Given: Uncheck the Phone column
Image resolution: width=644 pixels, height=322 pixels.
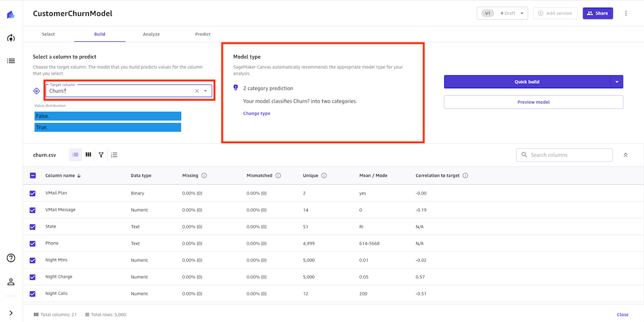Looking at the screenshot, I should [x=33, y=243].
